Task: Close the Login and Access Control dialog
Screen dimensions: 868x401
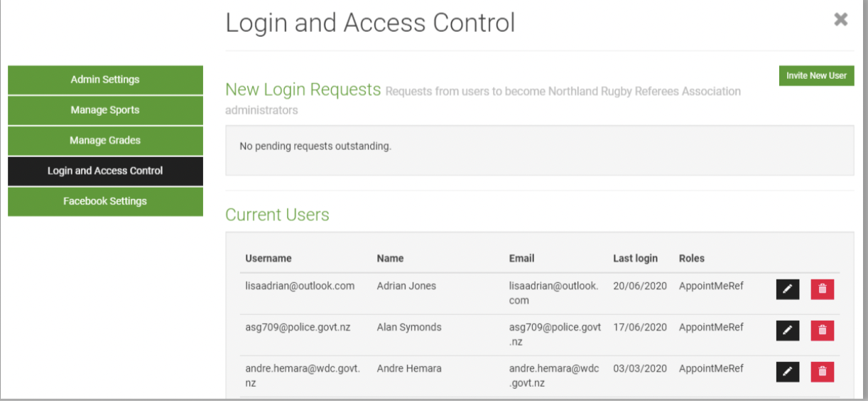Action: click(x=840, y=20)
